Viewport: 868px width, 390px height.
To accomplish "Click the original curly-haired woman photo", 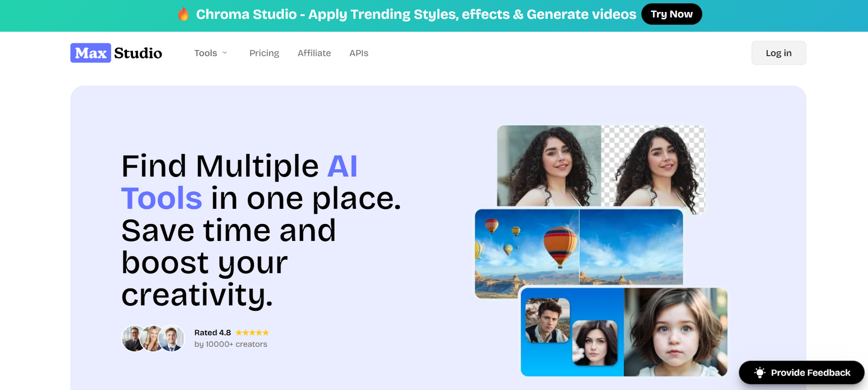I will [548, 165].
